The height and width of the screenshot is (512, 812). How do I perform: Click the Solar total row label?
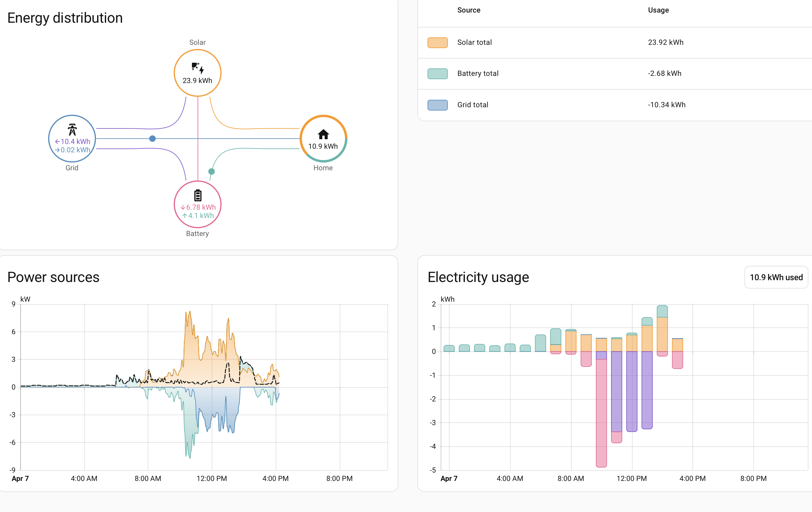point(474,42)
